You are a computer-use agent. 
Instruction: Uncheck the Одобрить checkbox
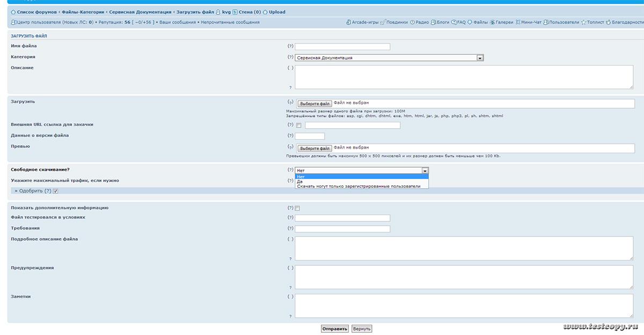point(56,191)
